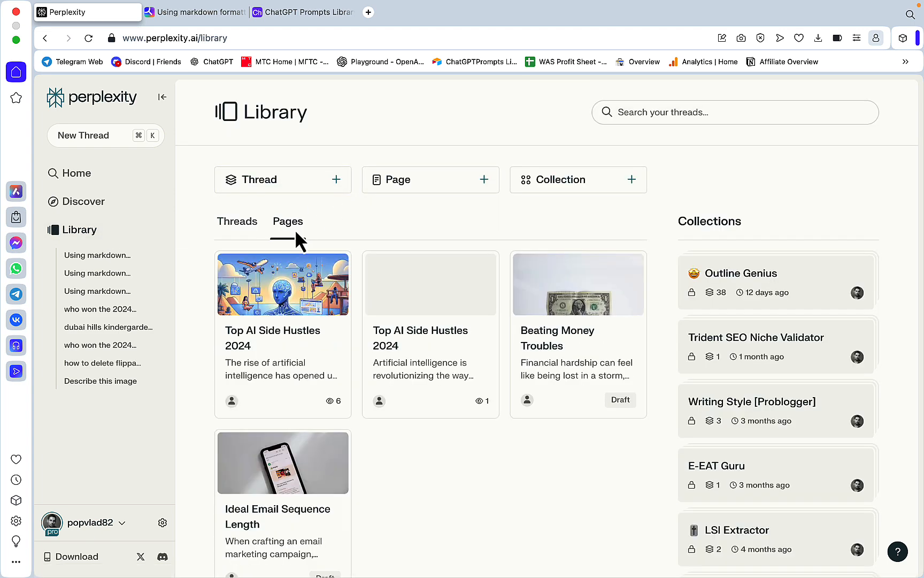This screenshot has height=578, width=924.
Task: Open Ideal Email Sequence Length phone thumbnail
Action: point(283,463)
